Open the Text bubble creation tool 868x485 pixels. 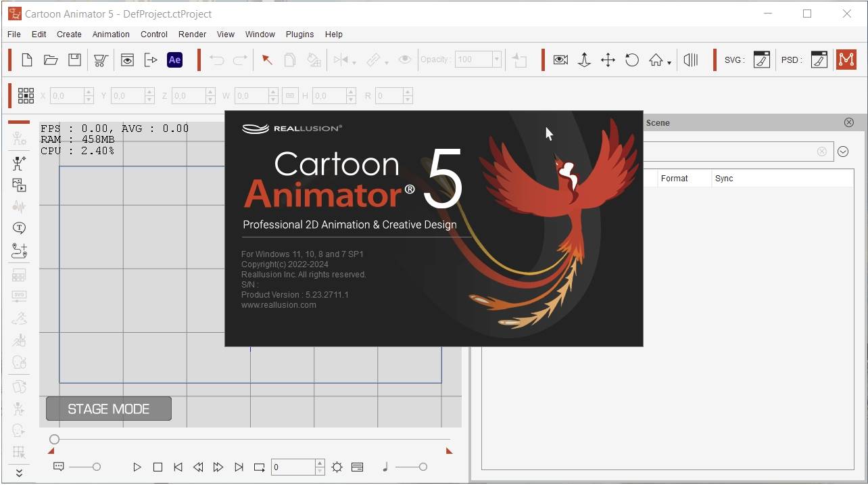(x=19, y=228)
